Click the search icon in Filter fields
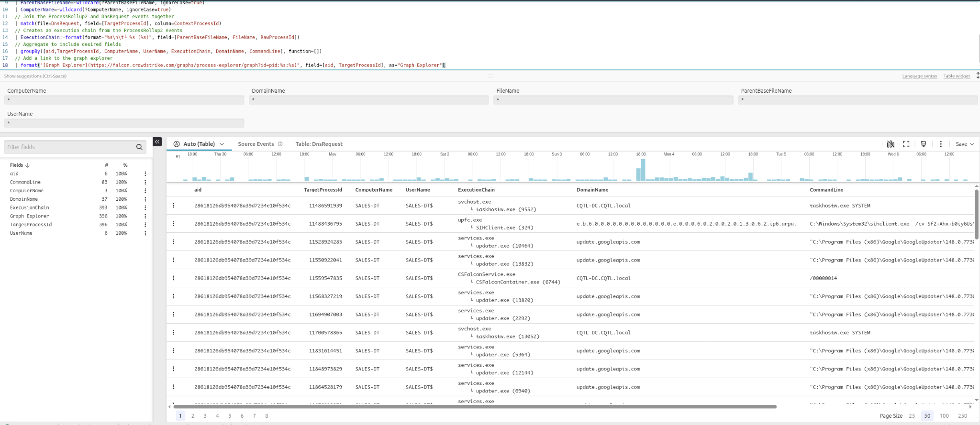Image resolution: width=980 pixels, height=425 pixels. (139, 147)
